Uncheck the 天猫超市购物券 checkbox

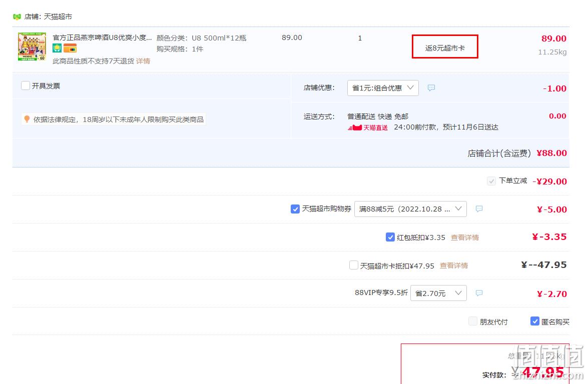pos(295,209)
